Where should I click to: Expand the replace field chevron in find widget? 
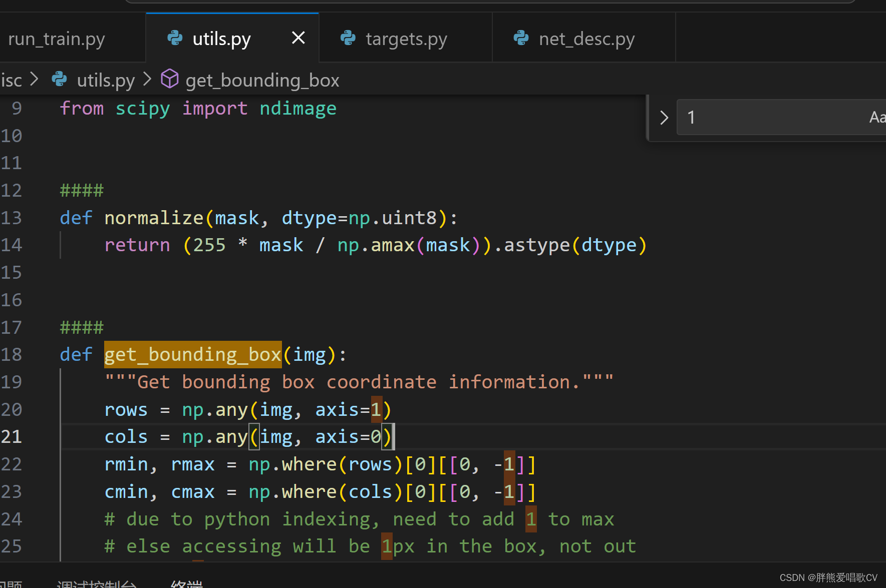(664, 118)
